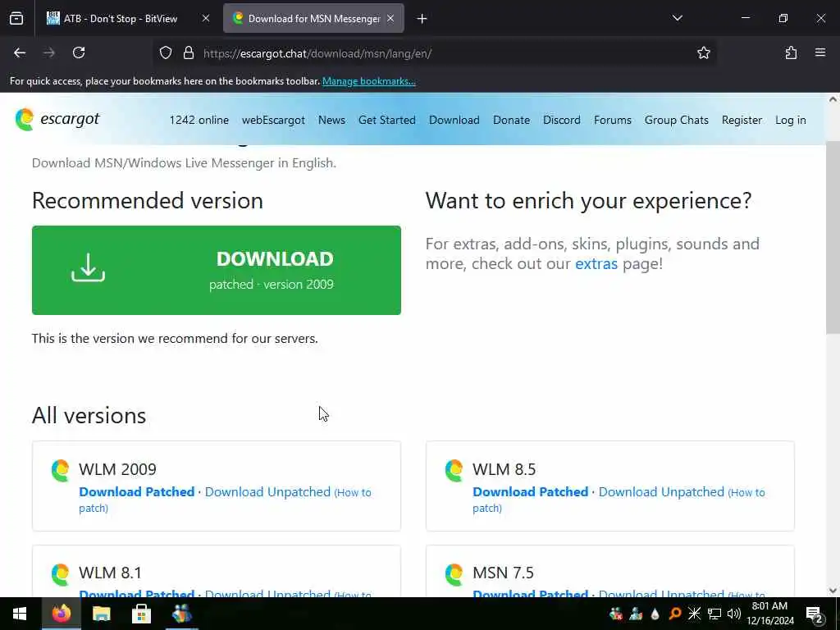Open Group Chats nav link
Viewport: 840px width, 630px height.
pyautogui.click(x=676, y=120)
